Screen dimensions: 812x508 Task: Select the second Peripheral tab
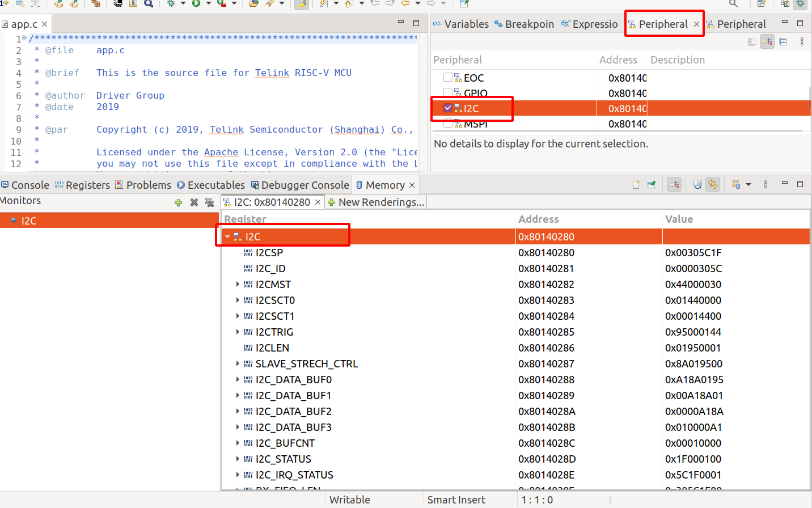coord(736,24)
